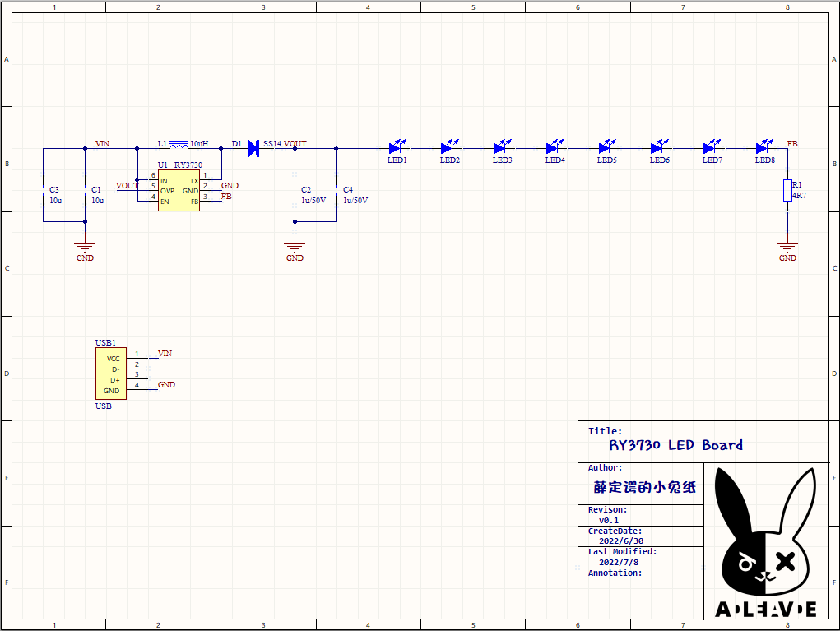Click the L1 inductor coil symbol
Screen dimensions: 840x631
(179, 144)
